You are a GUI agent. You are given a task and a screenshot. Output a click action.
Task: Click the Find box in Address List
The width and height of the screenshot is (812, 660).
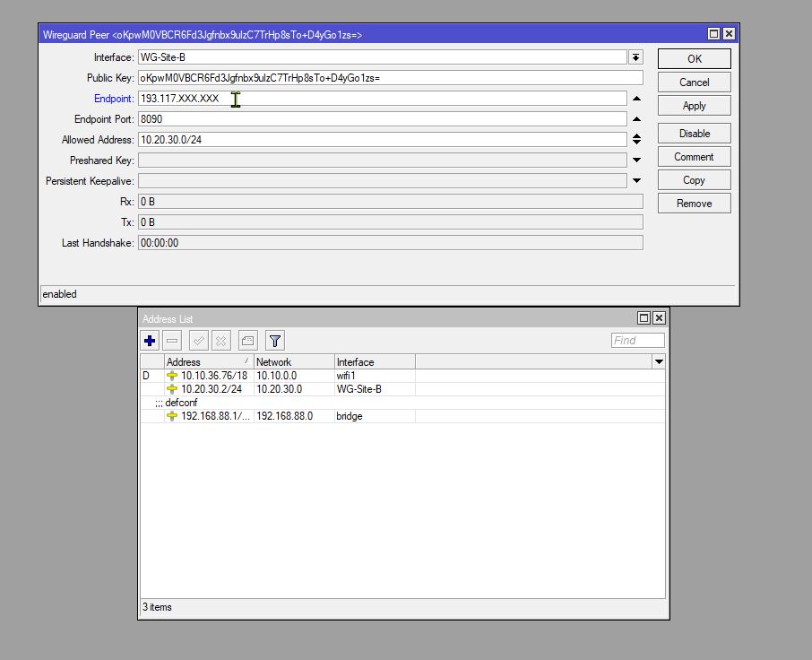(637, 340)
